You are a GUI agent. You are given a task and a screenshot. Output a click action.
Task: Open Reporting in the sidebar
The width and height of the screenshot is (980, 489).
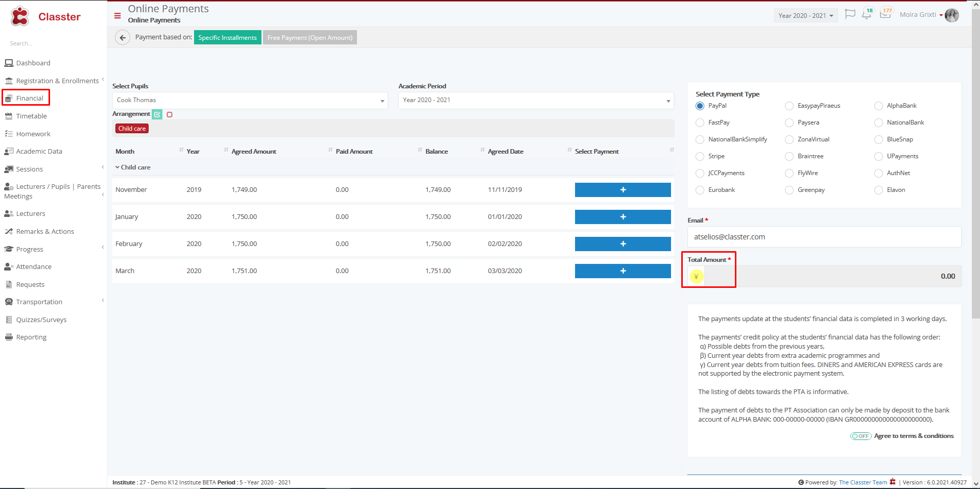(x=31, y=337)
